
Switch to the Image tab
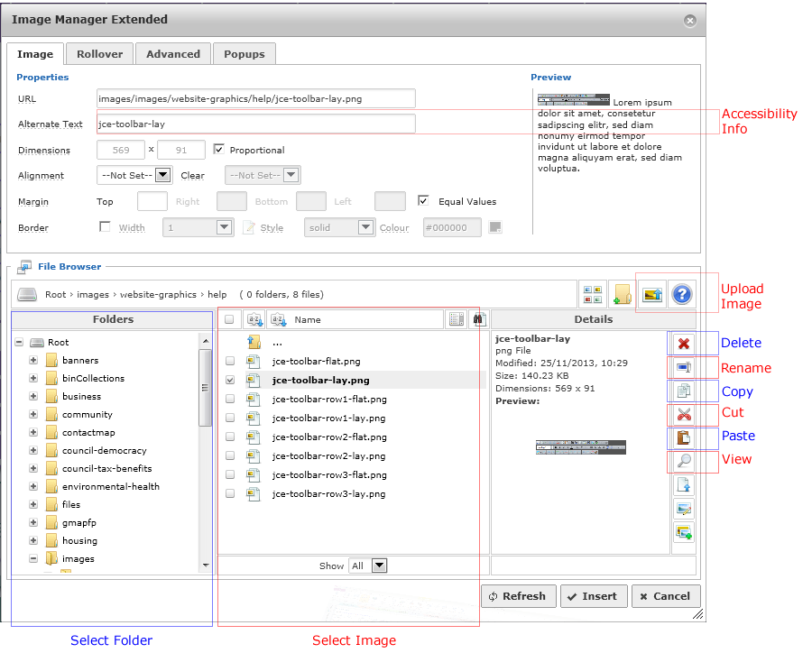[34, 54]
